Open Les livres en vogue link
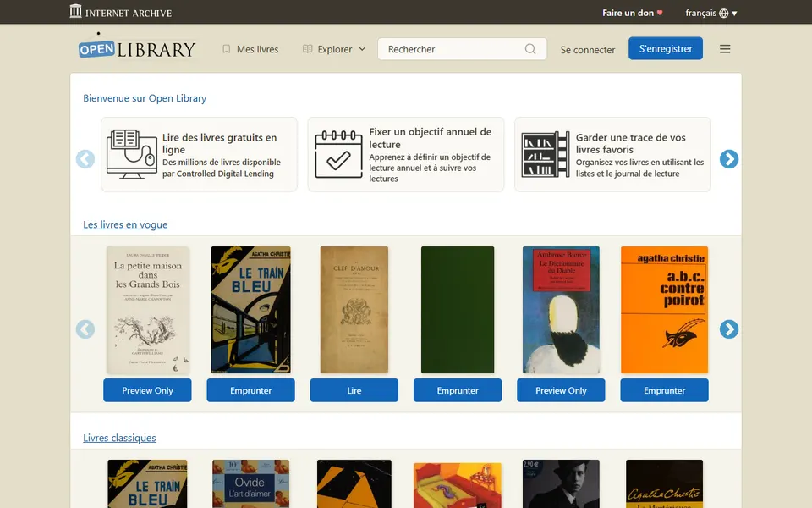Image resolution: width=812 pixels, height=508 pixels. [125, 224]
